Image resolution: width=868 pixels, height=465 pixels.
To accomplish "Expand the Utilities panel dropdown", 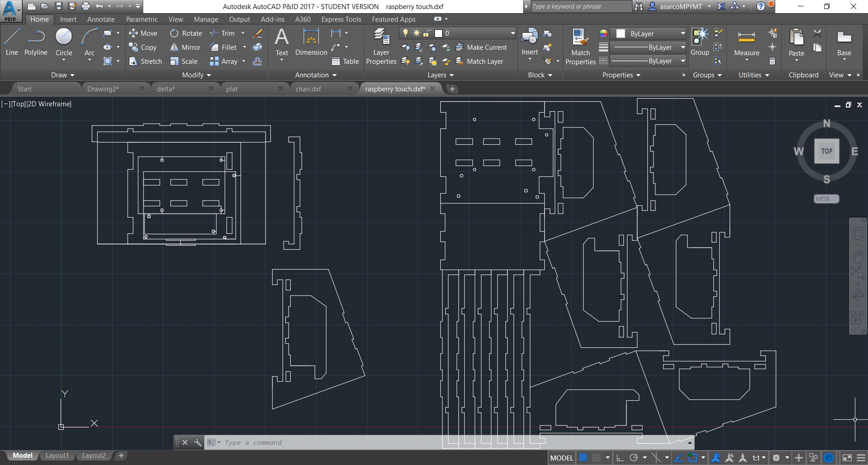I will coord(754,75).
